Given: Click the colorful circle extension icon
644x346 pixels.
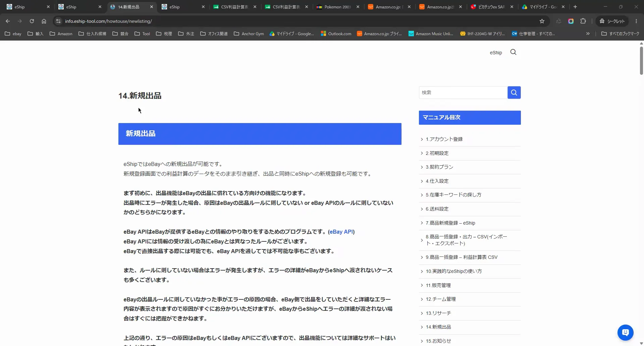Looking at the screenshot, I should [x=571, y=21].
